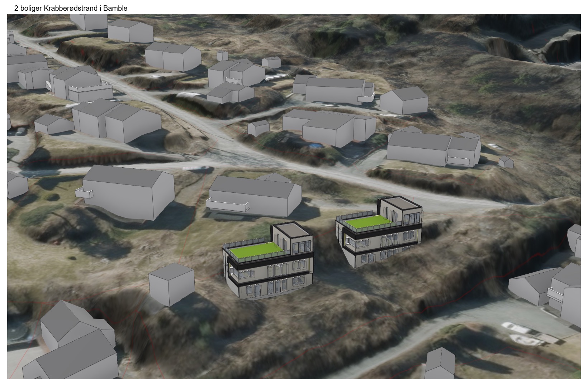Screen dimensions: 588x379
Task: Select the left green-roofed proposed house model
Action: [268, 261]
